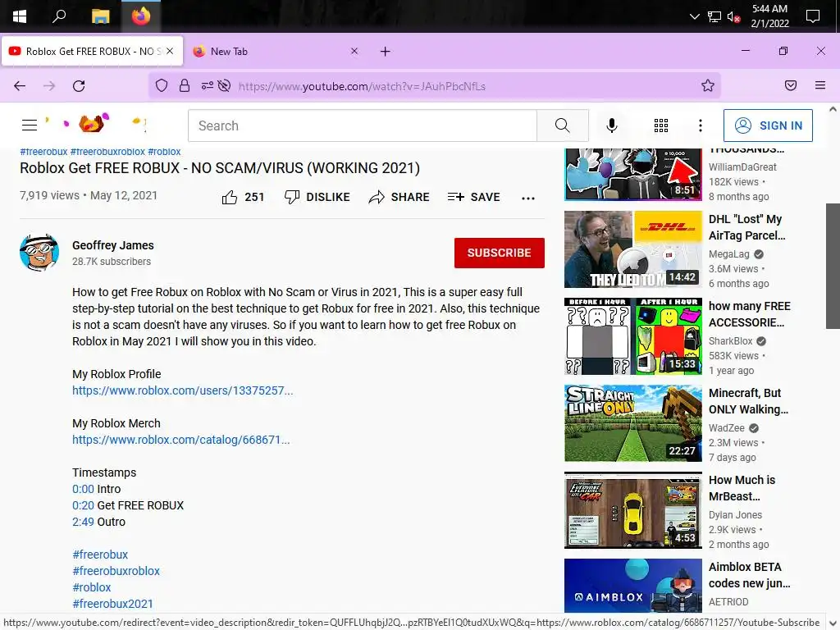
Task: Close the New Tab tab
Action: (354, 51)
